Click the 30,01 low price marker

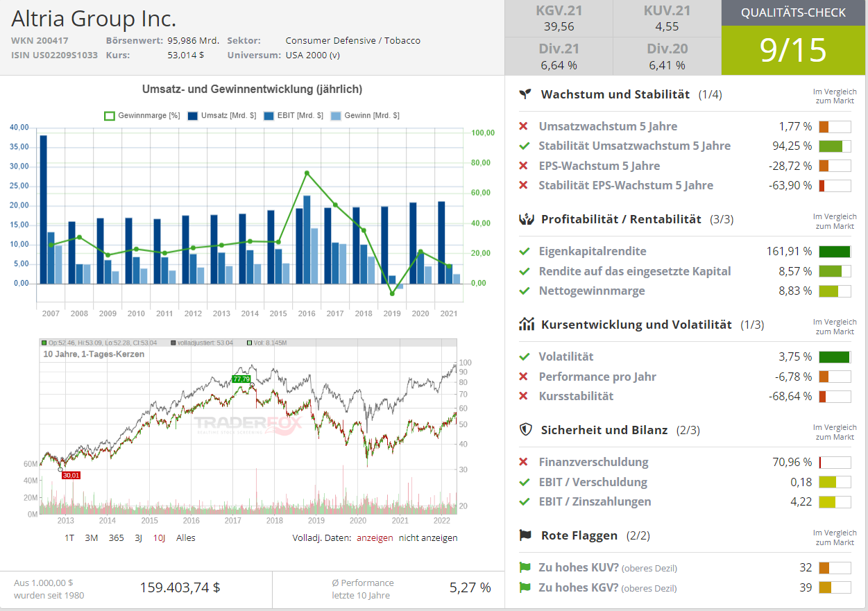tap(71, 475)
